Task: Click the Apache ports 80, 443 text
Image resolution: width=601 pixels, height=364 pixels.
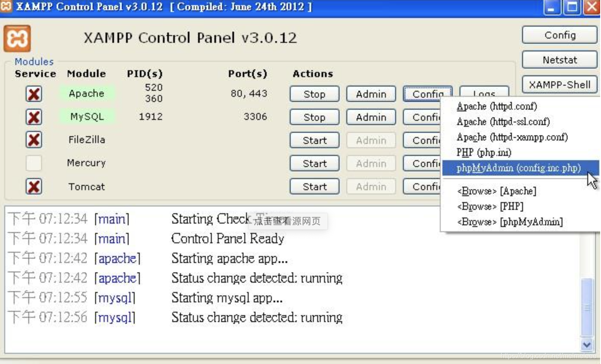Action: click(249, 93)
